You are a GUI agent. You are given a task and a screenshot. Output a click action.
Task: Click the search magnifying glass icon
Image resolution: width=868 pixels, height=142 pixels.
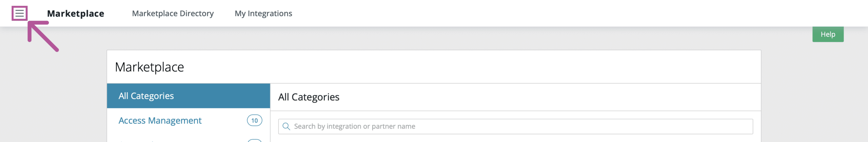[286, 126]
